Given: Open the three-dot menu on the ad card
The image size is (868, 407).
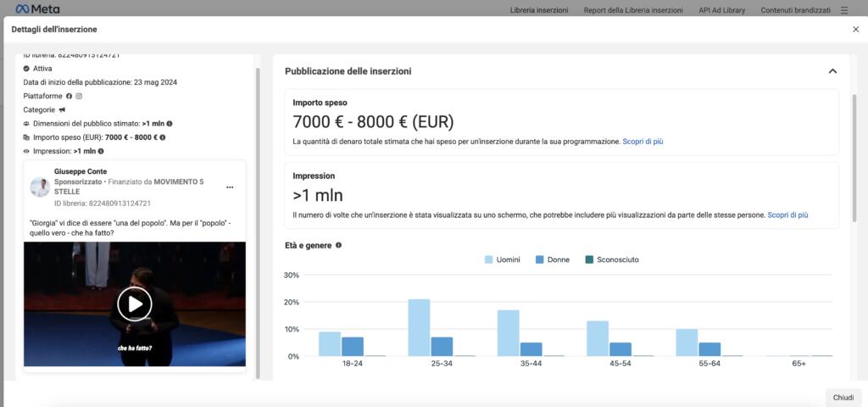Looking at the screenshot, I should tap(230, 187).
